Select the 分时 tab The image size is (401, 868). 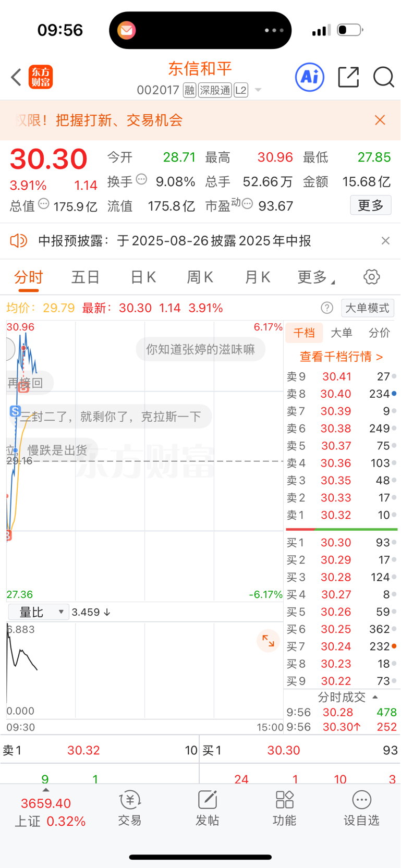click(x=28, y=277)
